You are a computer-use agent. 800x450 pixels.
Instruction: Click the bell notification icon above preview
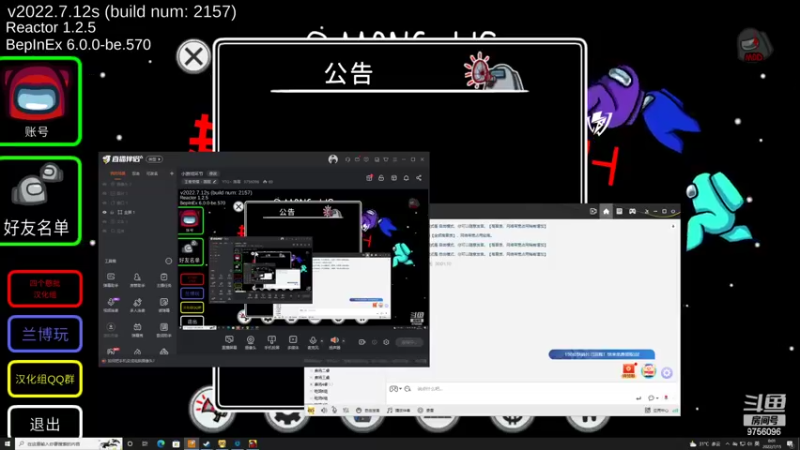click(x=406, y=178)
